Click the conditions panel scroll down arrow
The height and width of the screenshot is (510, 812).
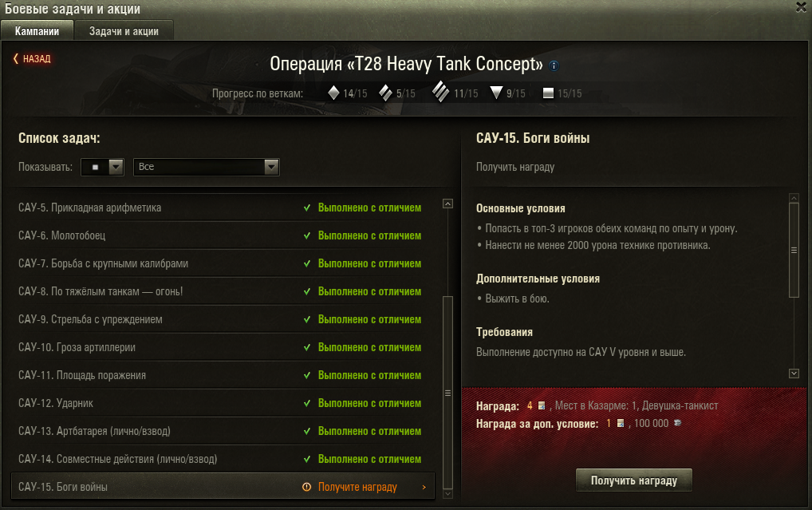(794, 374)
